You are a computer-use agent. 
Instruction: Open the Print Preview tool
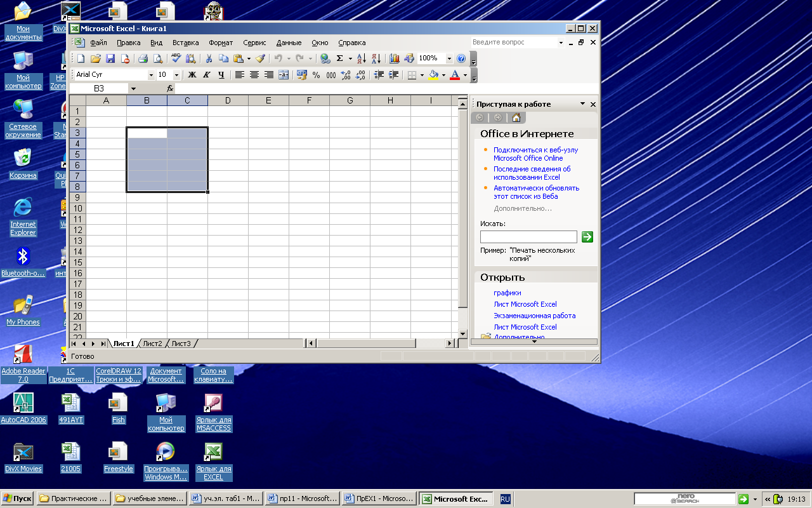(x=158, y=58)
